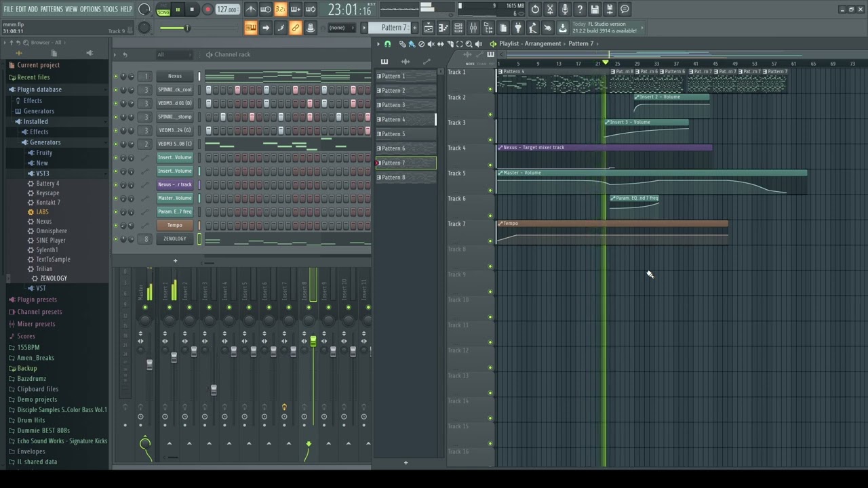Open the Channel rack view icon
The width and height of the screenshot is (868, 488).
458,28
